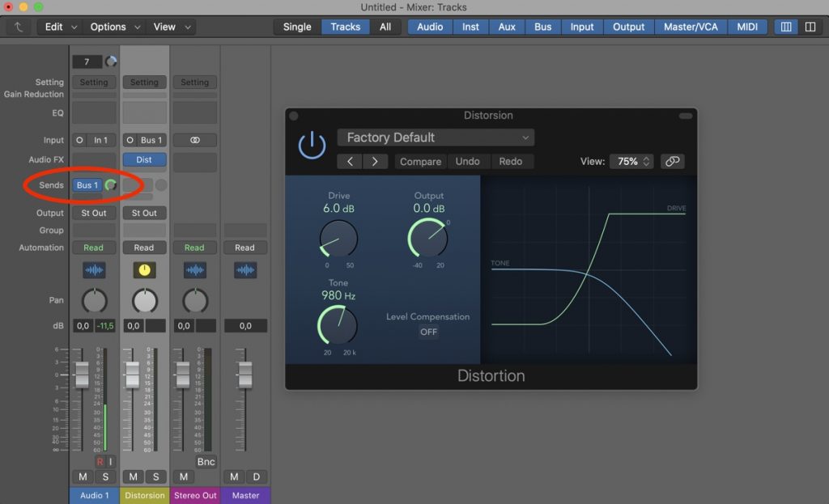Close the Distortion plugin window

point(294,116)
